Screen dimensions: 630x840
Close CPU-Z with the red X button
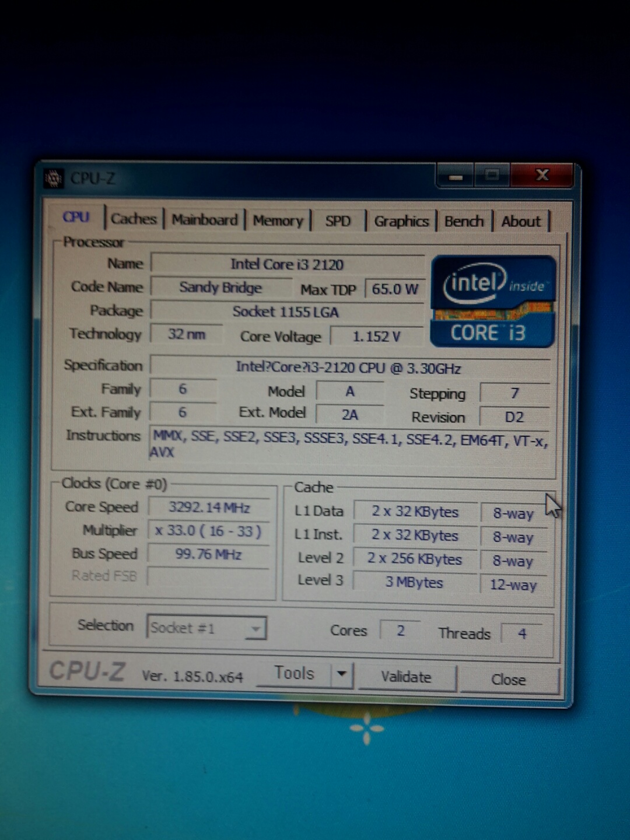click(x=542, y=175)
